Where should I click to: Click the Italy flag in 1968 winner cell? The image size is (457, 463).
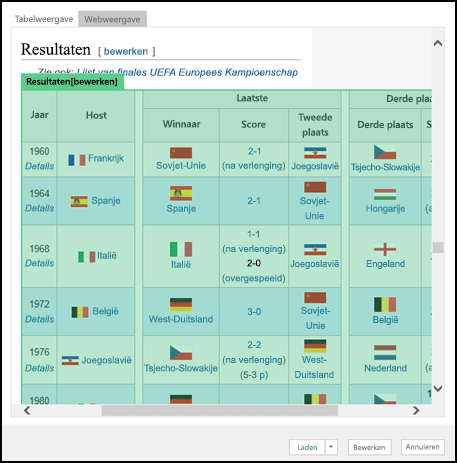[181, 249]
